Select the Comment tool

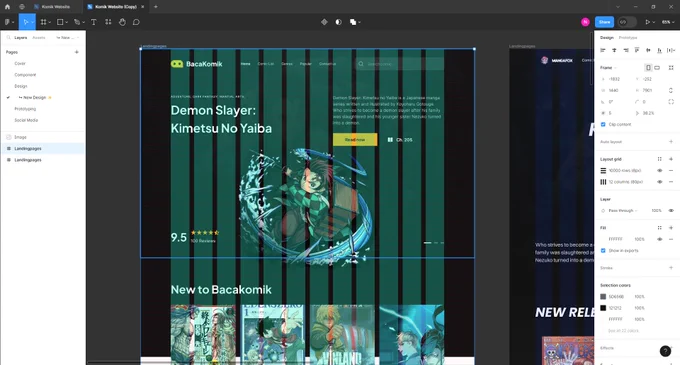136,22
